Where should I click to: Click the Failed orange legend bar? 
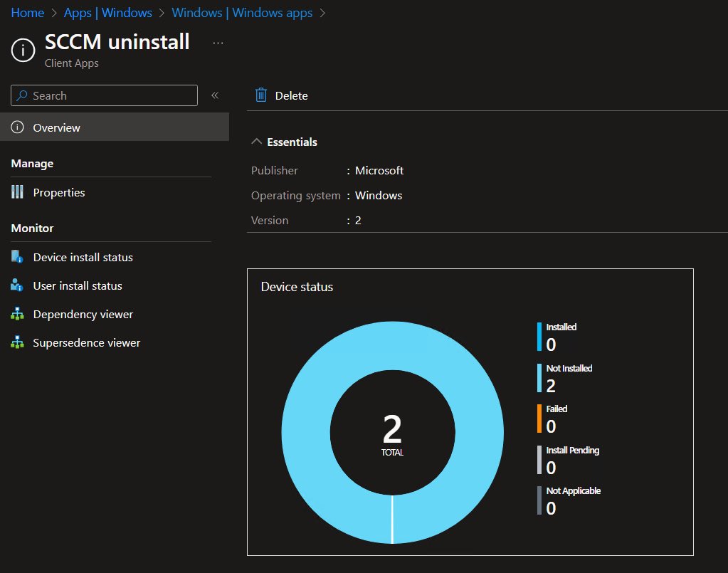[x=539, y=419]
